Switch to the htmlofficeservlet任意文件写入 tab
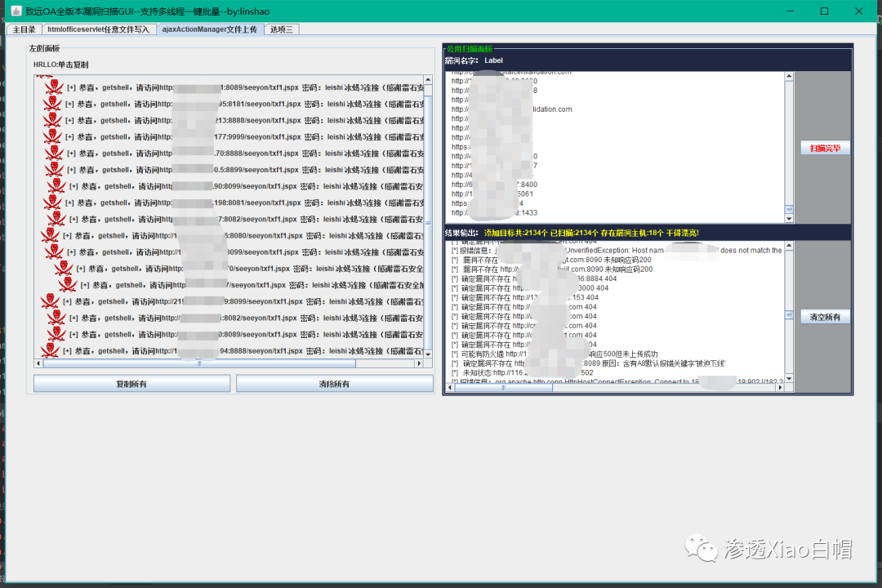Viewport: 882px width, 588px height. tap(99, 29)
